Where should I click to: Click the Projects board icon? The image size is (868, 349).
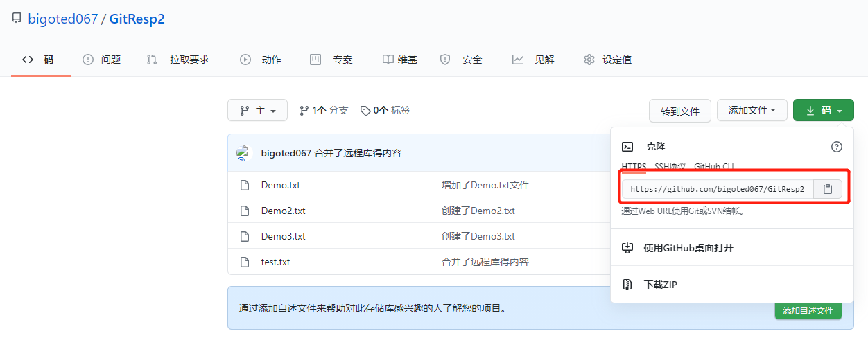tap(315, 60)
